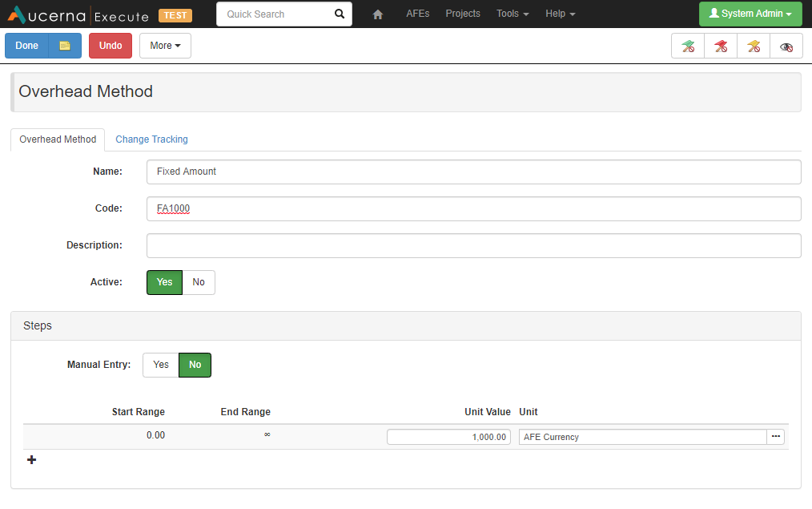Open the More dropdown
The height and width of the screenshot is (509, 812).
165,46
